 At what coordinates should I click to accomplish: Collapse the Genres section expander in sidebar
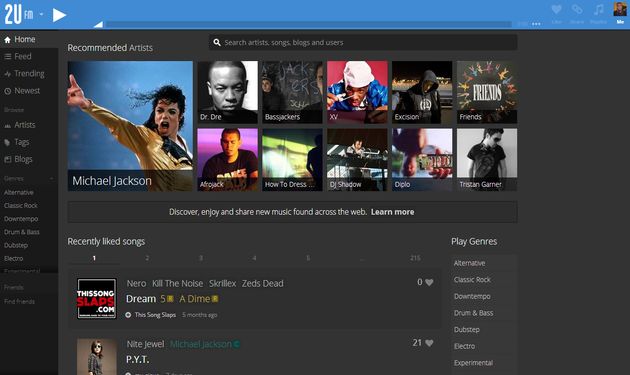tap(51, 178)
